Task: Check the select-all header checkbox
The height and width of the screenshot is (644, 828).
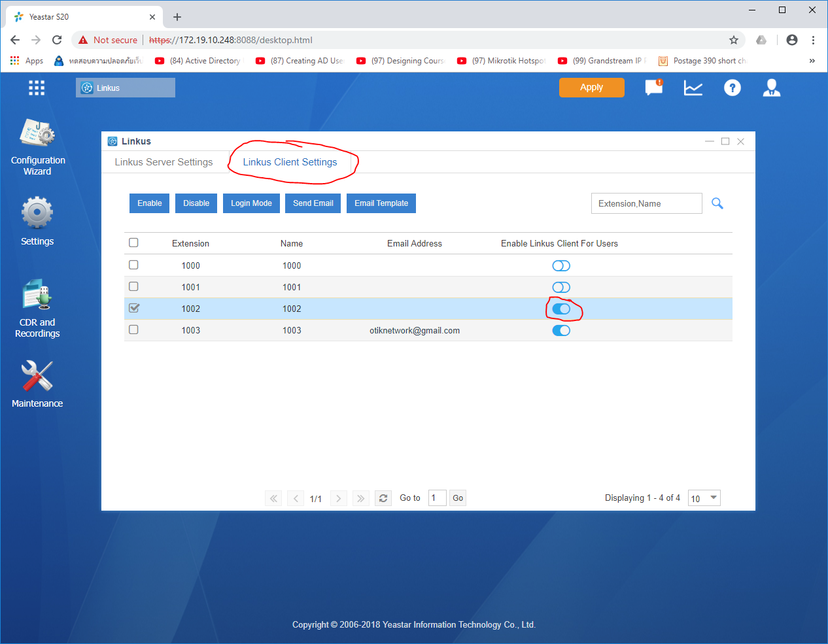Action: click(133, 243)
